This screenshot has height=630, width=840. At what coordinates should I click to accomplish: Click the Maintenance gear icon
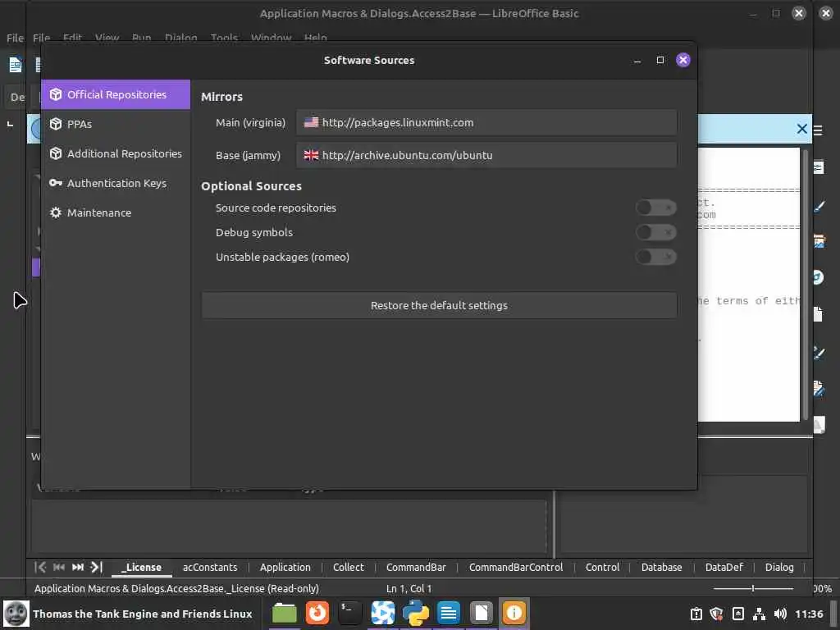click(x=56, y=212)
